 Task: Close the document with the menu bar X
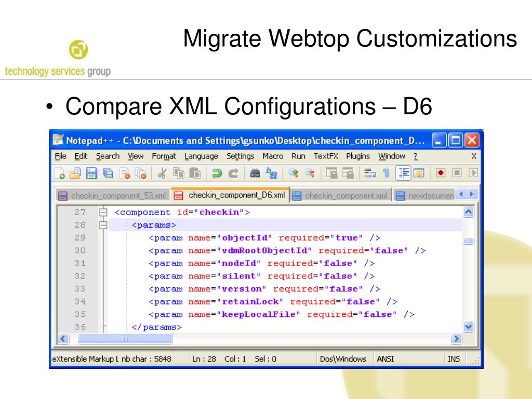pyautogui.click(x=474, y=156)
